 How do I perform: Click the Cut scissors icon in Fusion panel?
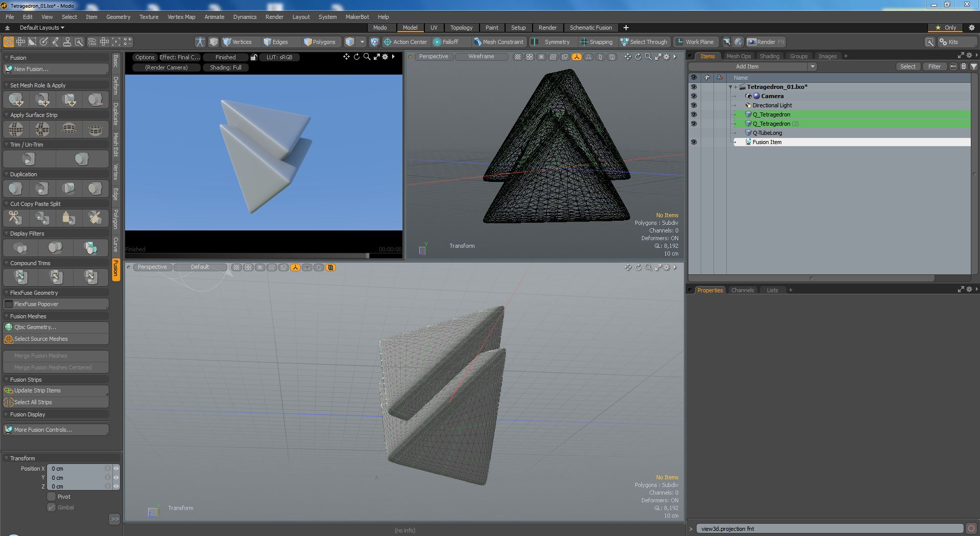(x=15, y=218)
